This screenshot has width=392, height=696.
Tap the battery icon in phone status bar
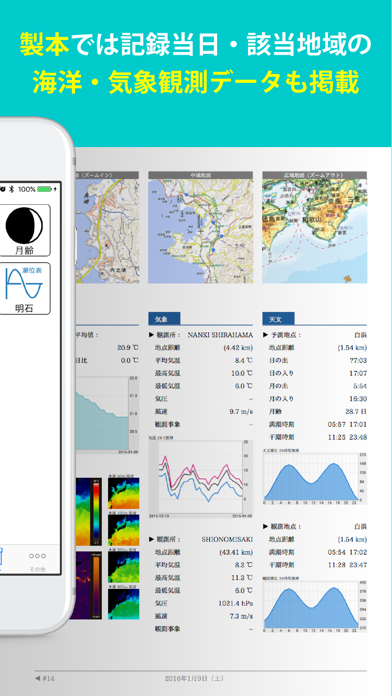pos(45,189)
